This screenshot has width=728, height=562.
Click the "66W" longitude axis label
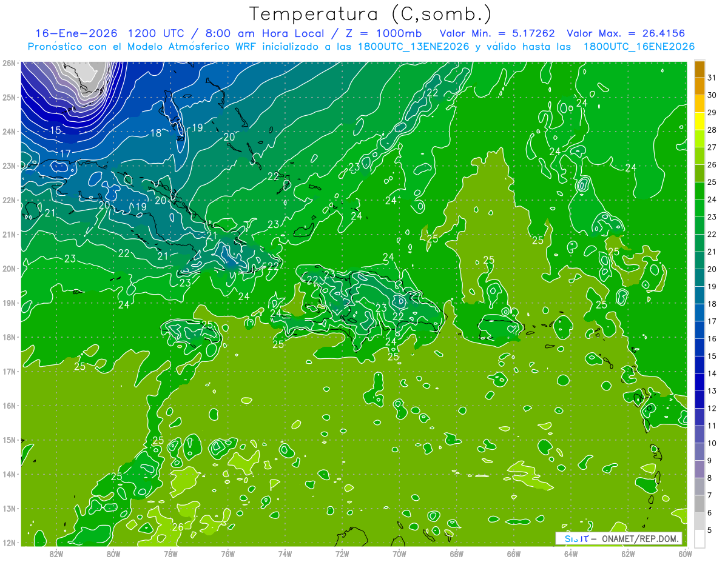pyautogui.click(x=513, y=554)
